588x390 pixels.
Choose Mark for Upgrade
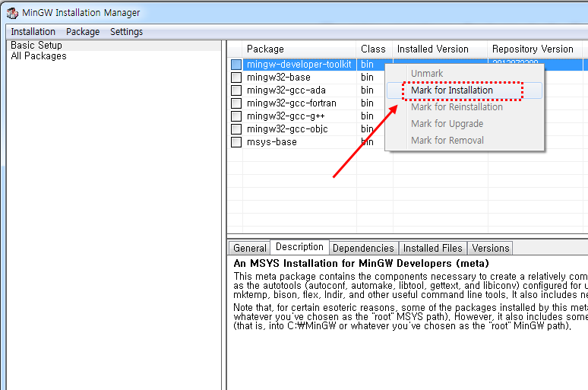click(464, 124)
